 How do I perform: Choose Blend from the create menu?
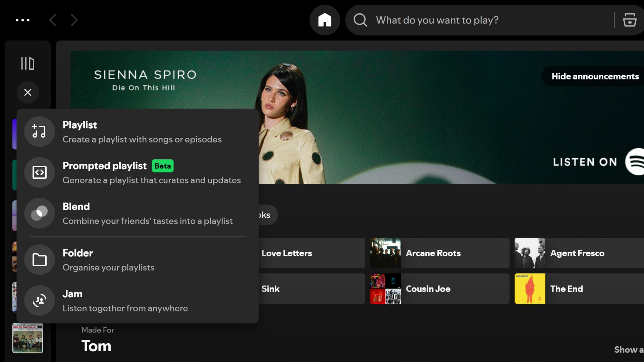(138, 214)
